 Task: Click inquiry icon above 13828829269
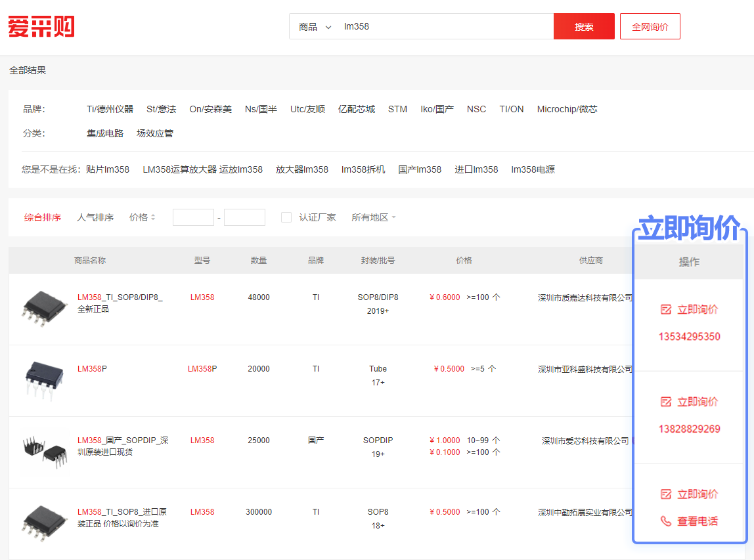point(665,402)
